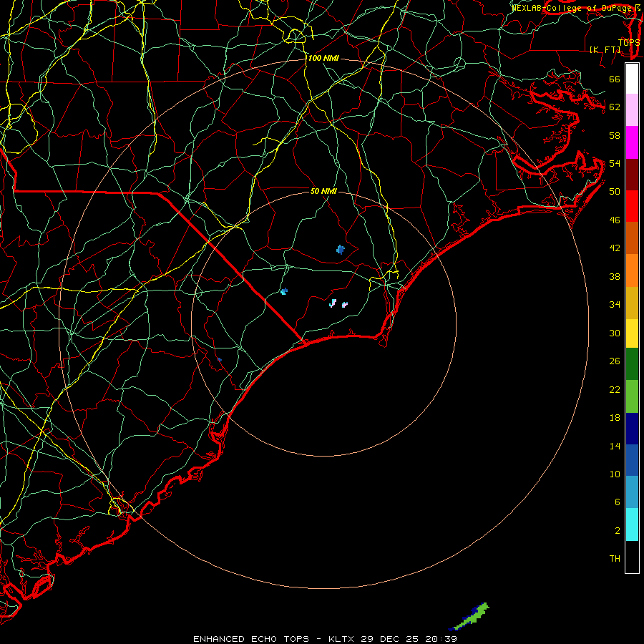The height and width of the screenshot is (644, 644).
Task: Click the "14" legend value
Action: [615, 446]
